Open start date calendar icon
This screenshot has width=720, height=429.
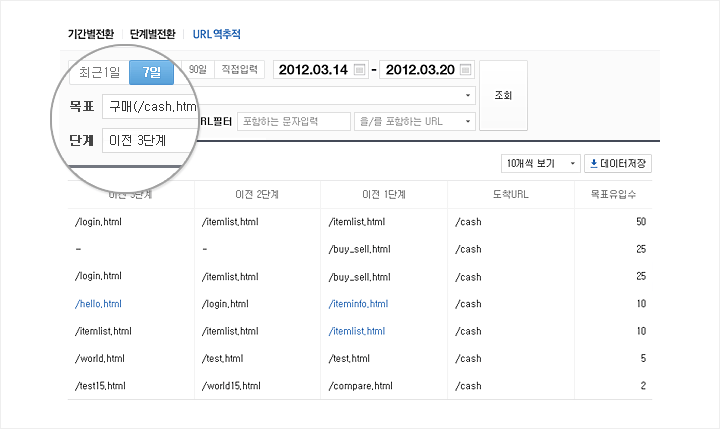click(360, 70)
